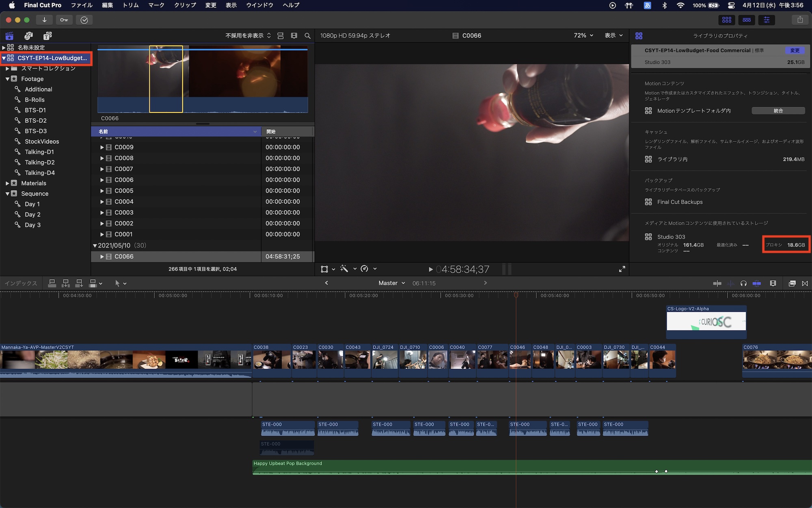Screen dimensions: 812x508
Task: Open the クリップ menu
Action: click(185, 5)
